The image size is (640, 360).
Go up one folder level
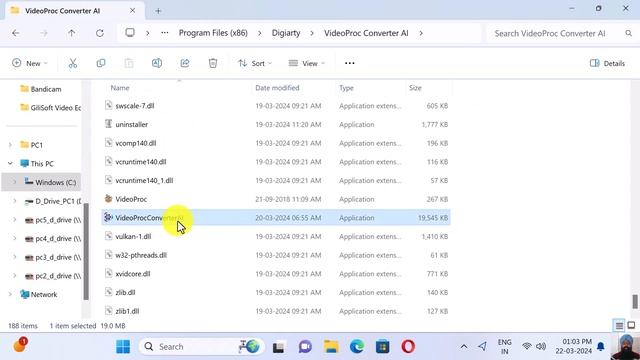71,33
